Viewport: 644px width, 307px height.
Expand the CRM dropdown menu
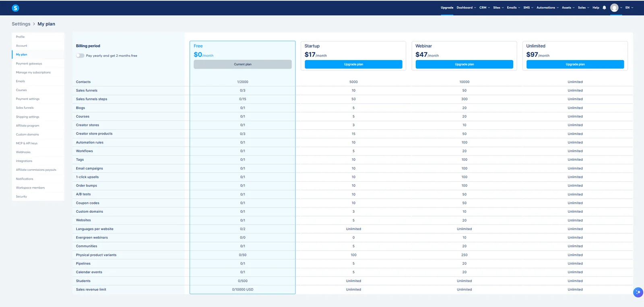[485, 8]
